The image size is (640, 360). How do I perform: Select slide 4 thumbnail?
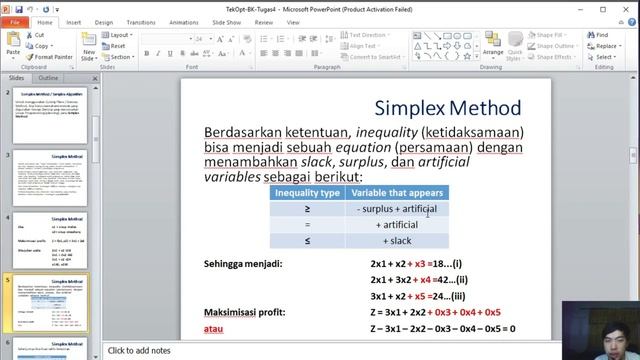point(50,240)
